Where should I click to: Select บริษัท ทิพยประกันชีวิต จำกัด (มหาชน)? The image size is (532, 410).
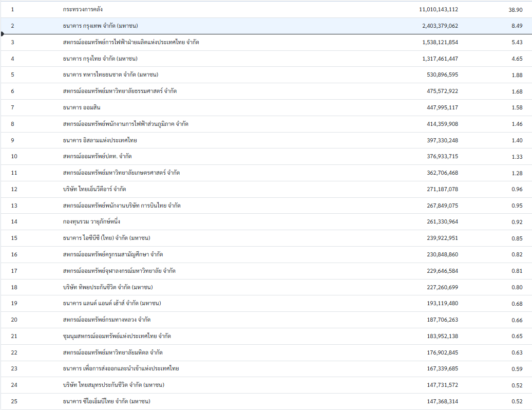[x=108, y=287]
